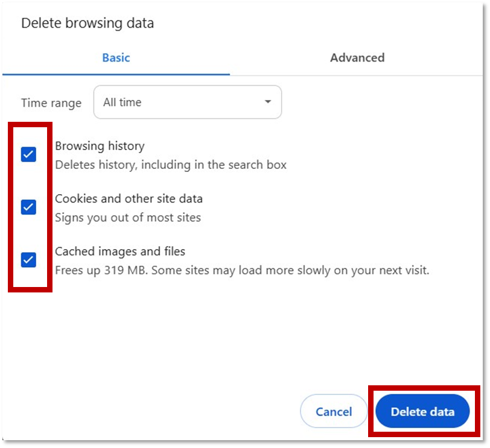Screen dimensions: 490x448
Task: Select the Basic tab
Action: (x=116, y=58)
